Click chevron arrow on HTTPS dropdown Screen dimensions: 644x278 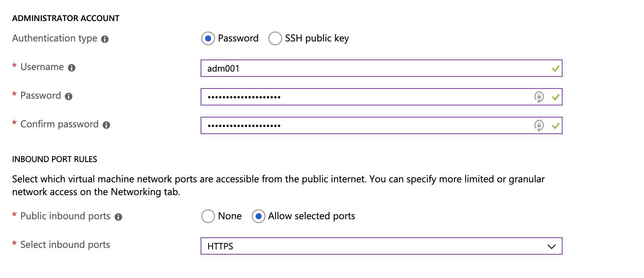tap(551, 246)
